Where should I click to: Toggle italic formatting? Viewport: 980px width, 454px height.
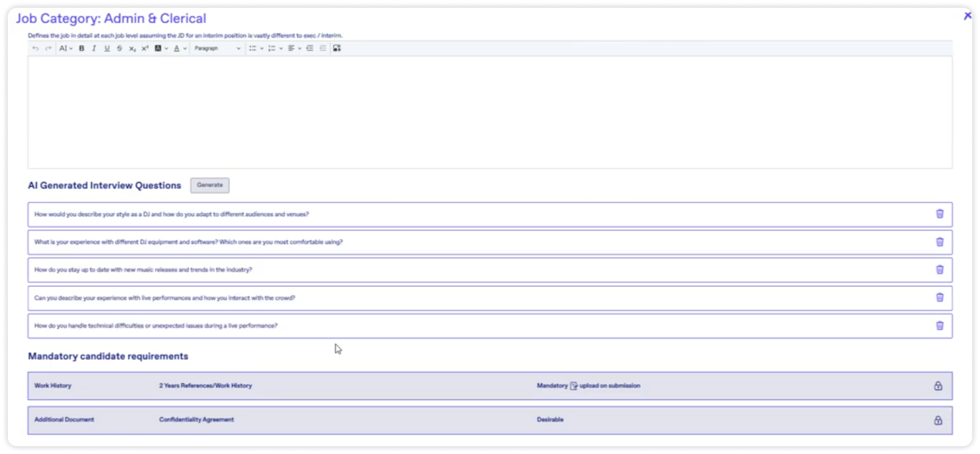click(94, 48)
